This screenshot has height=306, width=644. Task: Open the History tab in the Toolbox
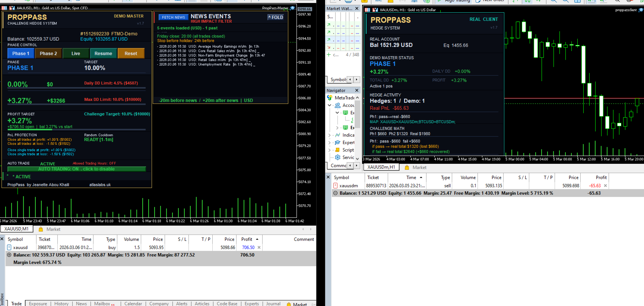(61, 304)
